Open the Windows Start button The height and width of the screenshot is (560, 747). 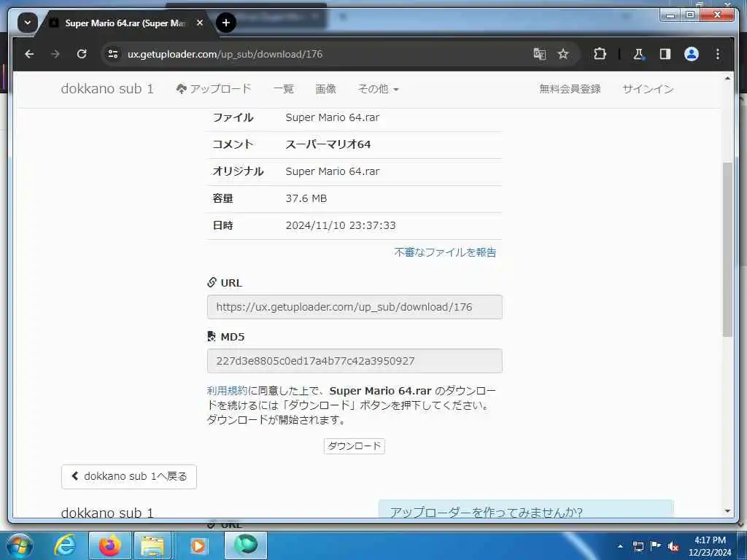point(20,545)
